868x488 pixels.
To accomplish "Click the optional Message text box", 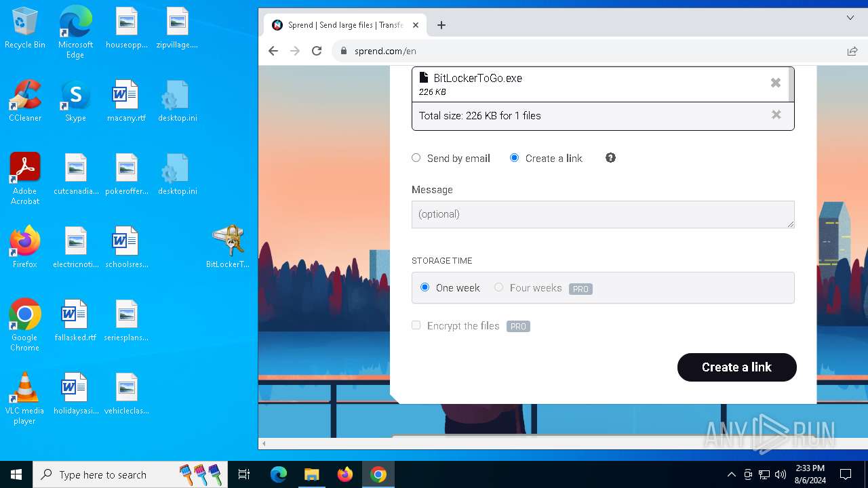I will [x=603, y=214].
